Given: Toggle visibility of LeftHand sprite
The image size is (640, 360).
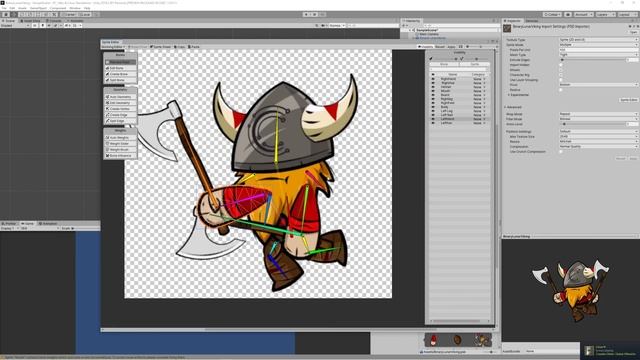Looking at the screenshot, I should (433, 119).
